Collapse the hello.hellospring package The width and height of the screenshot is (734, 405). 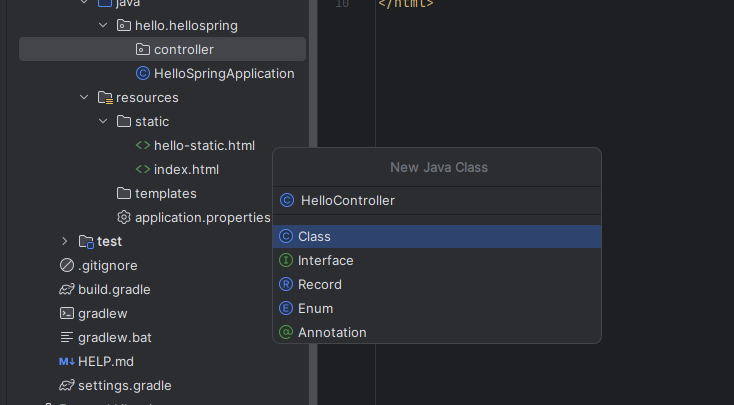[x=103, y=25]
